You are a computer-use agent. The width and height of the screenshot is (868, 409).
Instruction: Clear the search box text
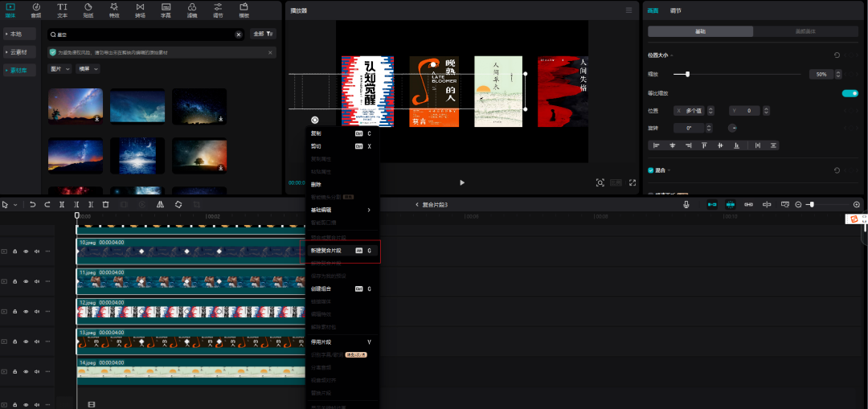tap(239, 35)
